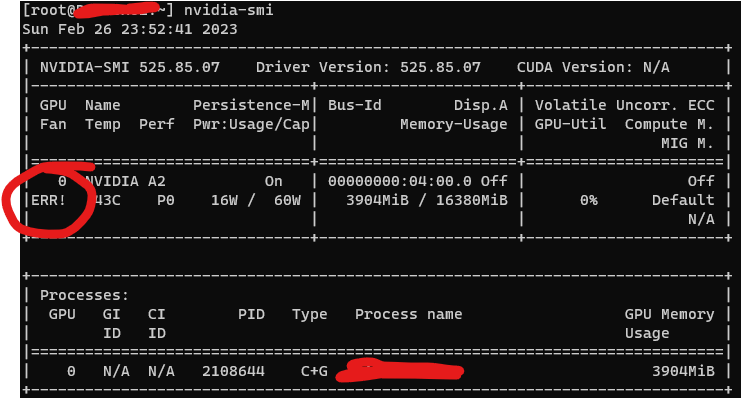Click the GPU utilization '0%'

coord(589,200)
